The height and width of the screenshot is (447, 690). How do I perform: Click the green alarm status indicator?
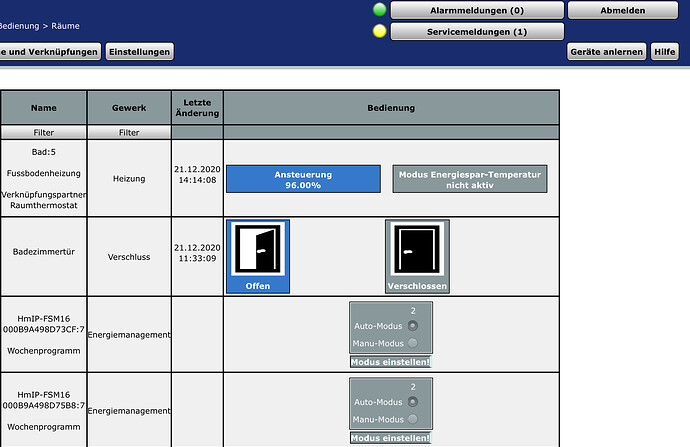(379, 10)
